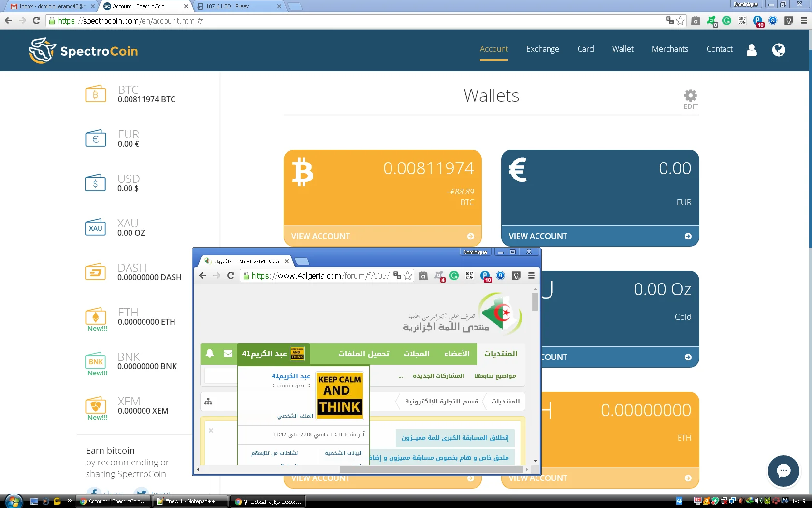Open the live chat bubble
The width and height of the screenshot is (812, 508).
pos(783,471)
